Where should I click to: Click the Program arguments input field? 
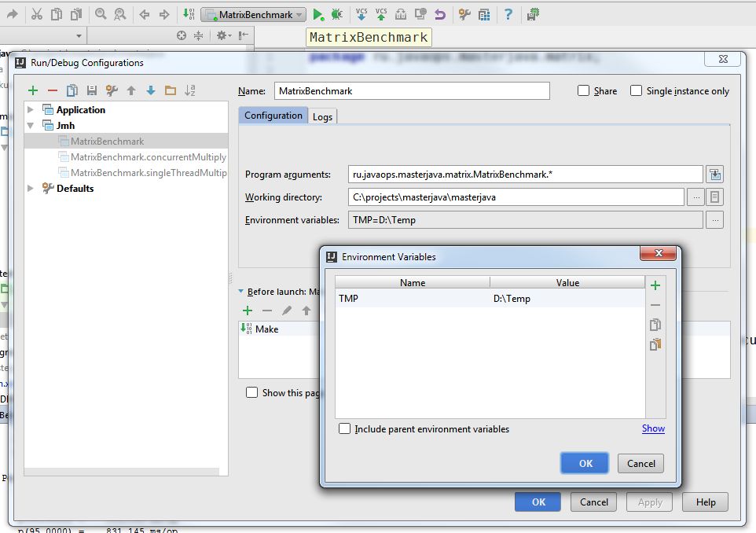[525, 175]
